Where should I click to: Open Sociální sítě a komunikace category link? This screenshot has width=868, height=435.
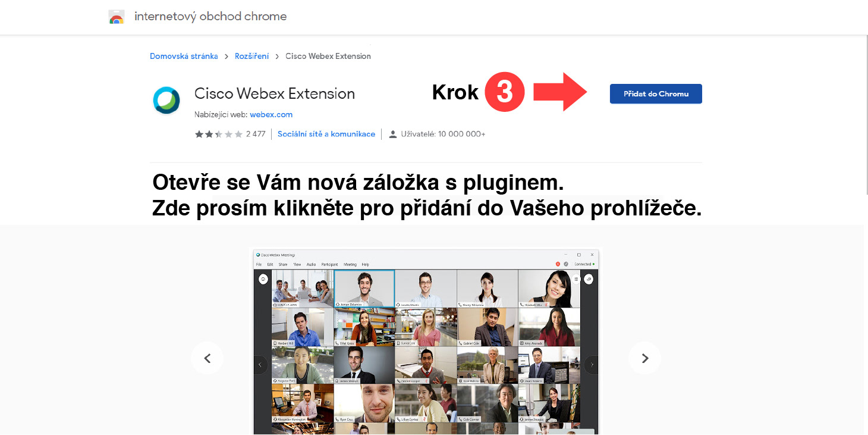326,134
